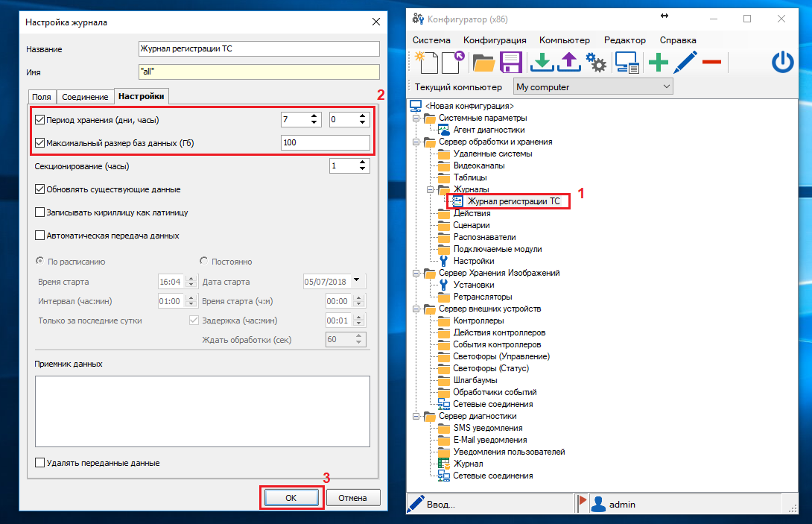
Task: Uncheck the Период хранения checkbox
Action: click(40, 120)
